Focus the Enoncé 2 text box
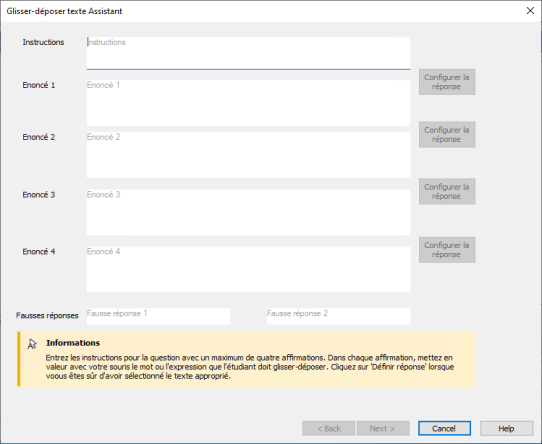This screenshot has height=444, width=542. pyautogui.click(x=248, y=155)
